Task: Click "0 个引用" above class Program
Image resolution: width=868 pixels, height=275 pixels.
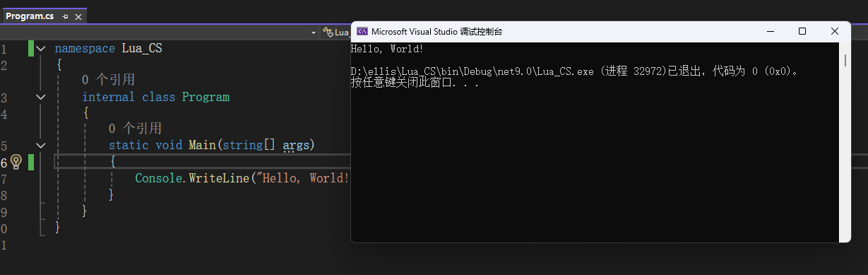Action: point(108,80)
